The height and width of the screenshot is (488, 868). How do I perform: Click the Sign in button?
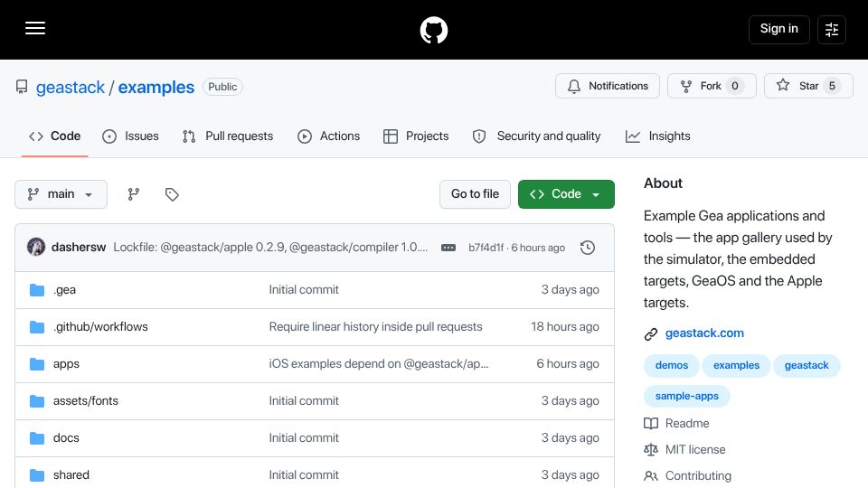778,29
